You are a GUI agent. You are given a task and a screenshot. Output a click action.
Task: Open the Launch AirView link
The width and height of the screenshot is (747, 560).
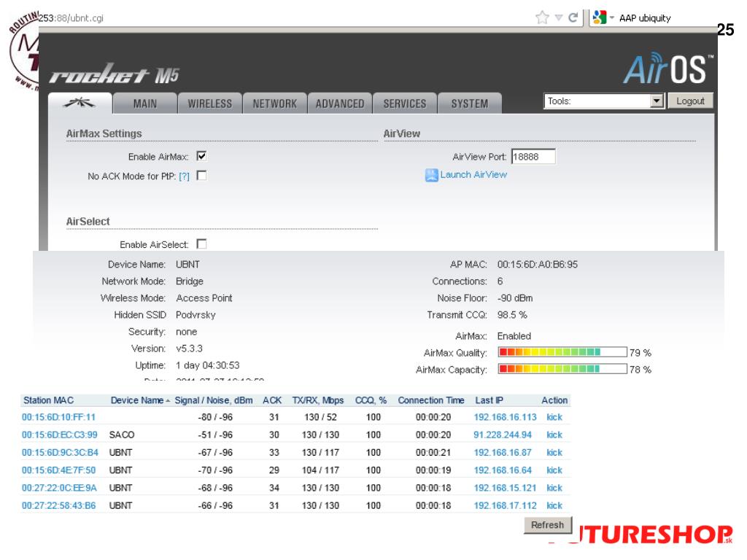point(473,175)
